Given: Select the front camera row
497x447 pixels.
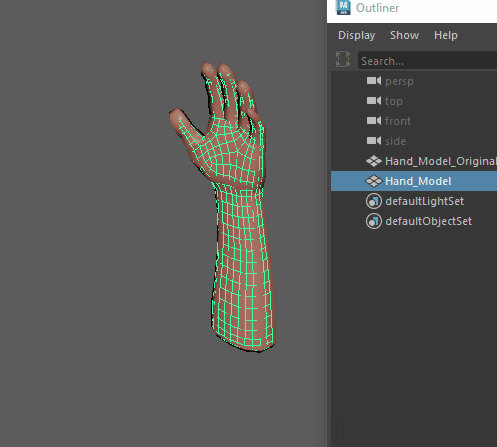Looking at the screenshot, I should click(x=414, y=121).
